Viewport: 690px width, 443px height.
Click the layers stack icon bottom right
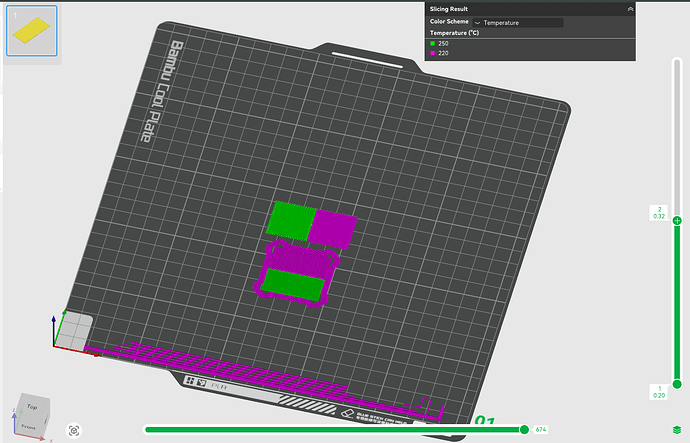[x=677, y=429]
